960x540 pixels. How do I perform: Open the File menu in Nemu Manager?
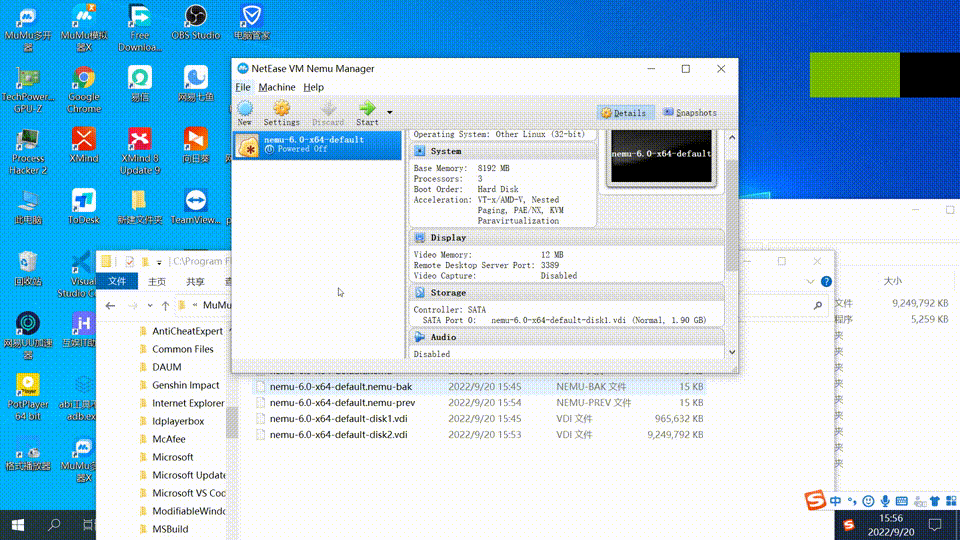tap(243, 87)
